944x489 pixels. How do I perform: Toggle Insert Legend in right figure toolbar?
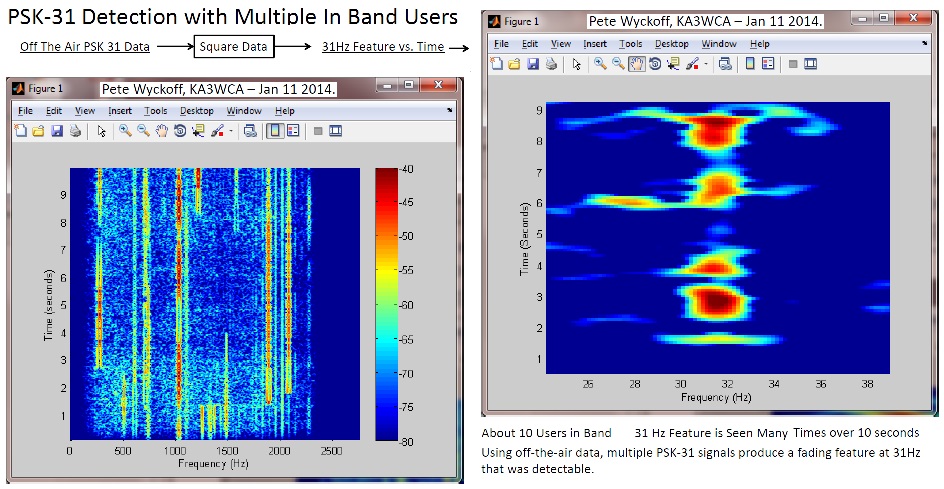pyautogui.click(x=768, y=64)
